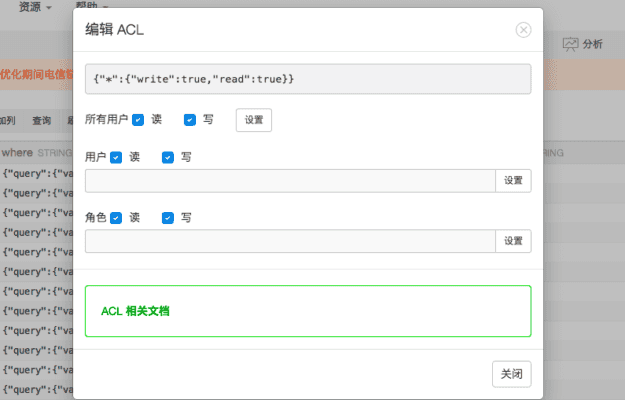
Task: Click 设置 button beside 所有用户
Action: click(x=253, y=120)
